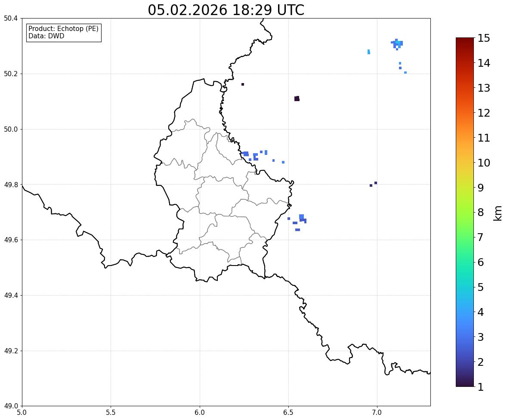Click the blue echo cluster at top right

click(x=397, y=44)
